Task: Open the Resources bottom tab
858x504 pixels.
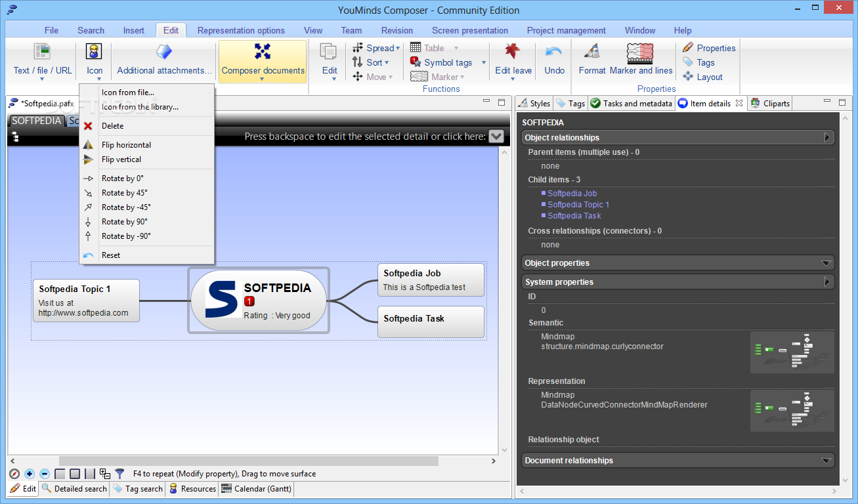Action: (x=192, y=489)
